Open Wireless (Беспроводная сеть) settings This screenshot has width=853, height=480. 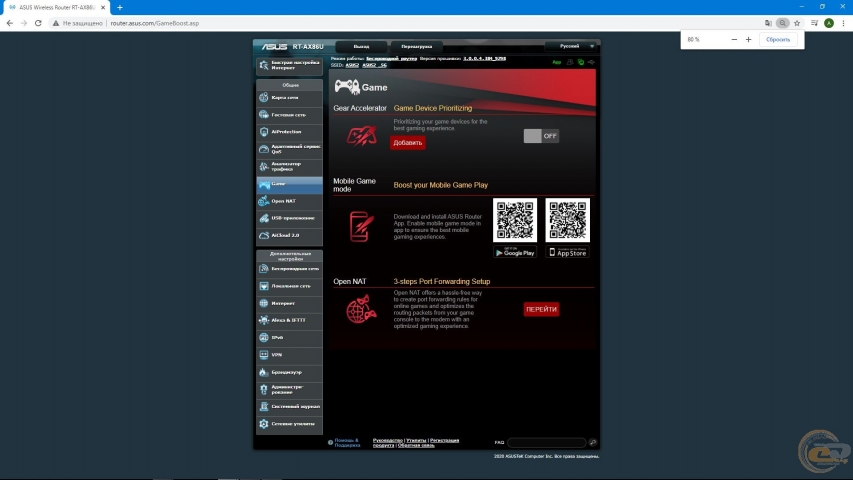[x=289, y=269]
